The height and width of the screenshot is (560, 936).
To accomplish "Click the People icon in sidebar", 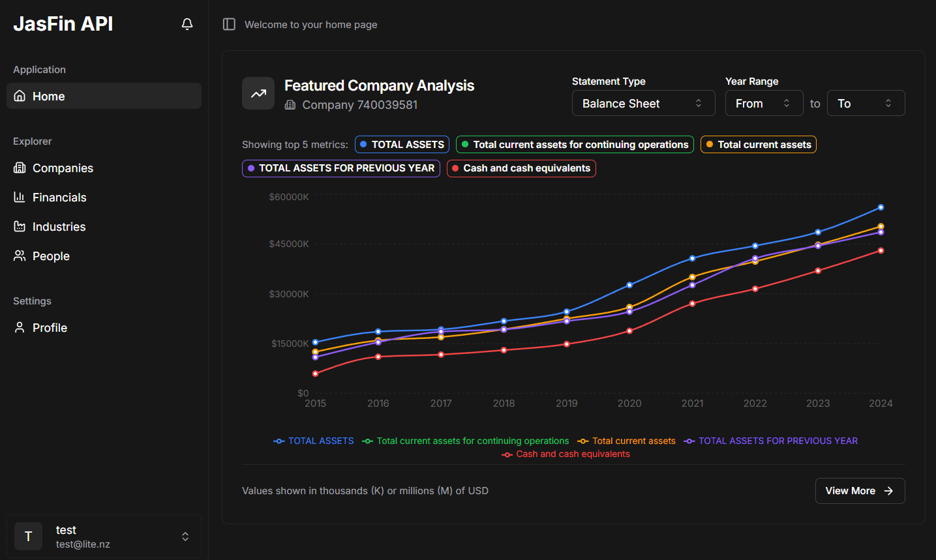I will pyautogui.click(x=20, y=256).
